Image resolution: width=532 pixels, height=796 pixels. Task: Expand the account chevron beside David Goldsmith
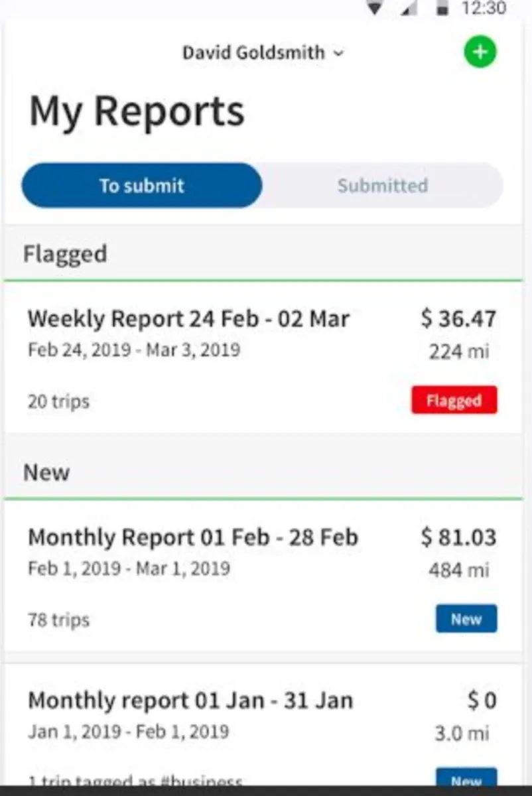(x=339, y=53)
